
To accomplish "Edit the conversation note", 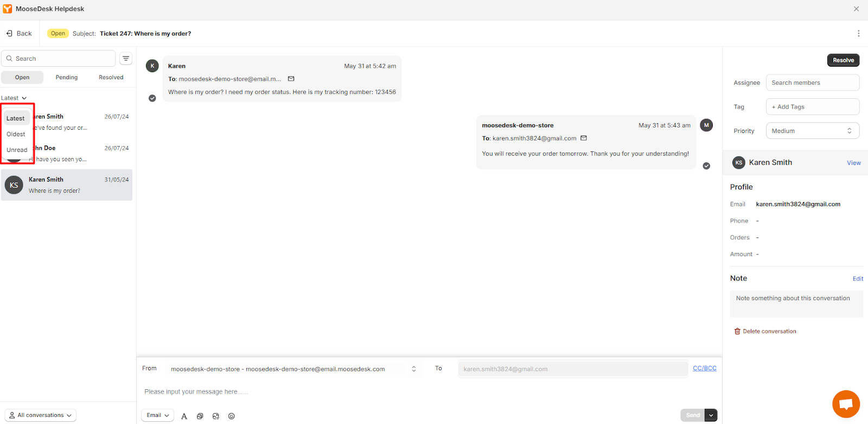I will tap(858, 279).
